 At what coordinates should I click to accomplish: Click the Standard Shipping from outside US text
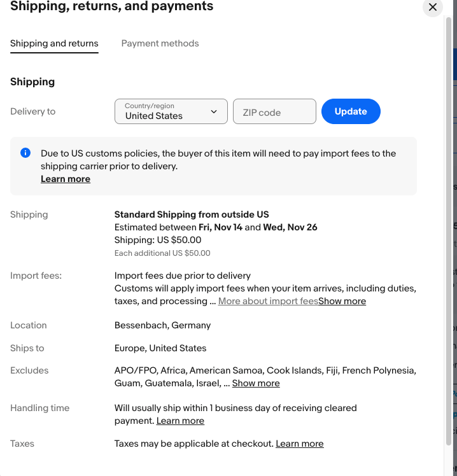[192, 214]
